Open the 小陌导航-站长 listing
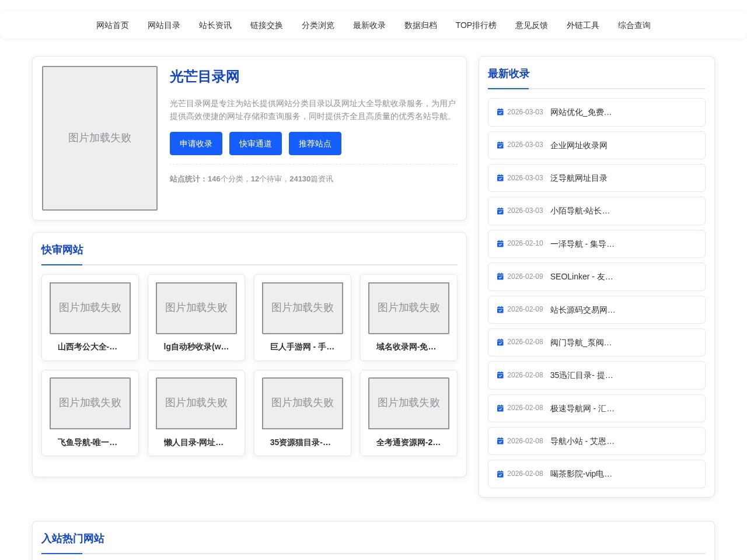Image resolution: width=747 pixels, height=560 pixels. [x=580, y=211]
